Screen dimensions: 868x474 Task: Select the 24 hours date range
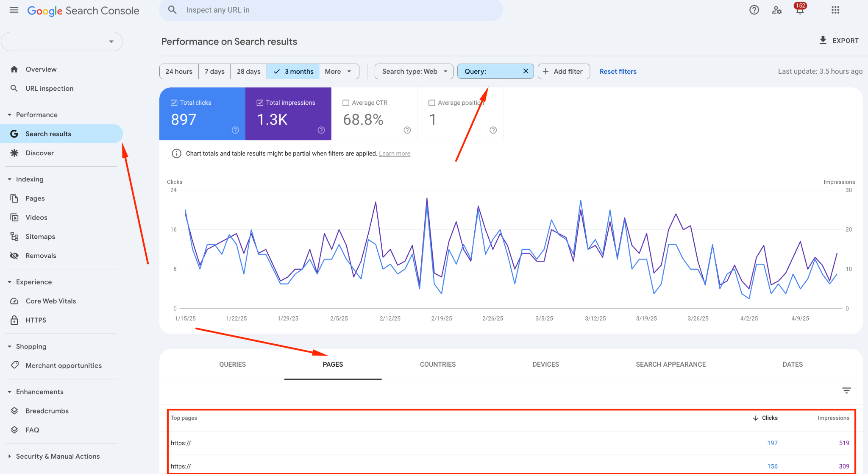click(x=179, y=71)
